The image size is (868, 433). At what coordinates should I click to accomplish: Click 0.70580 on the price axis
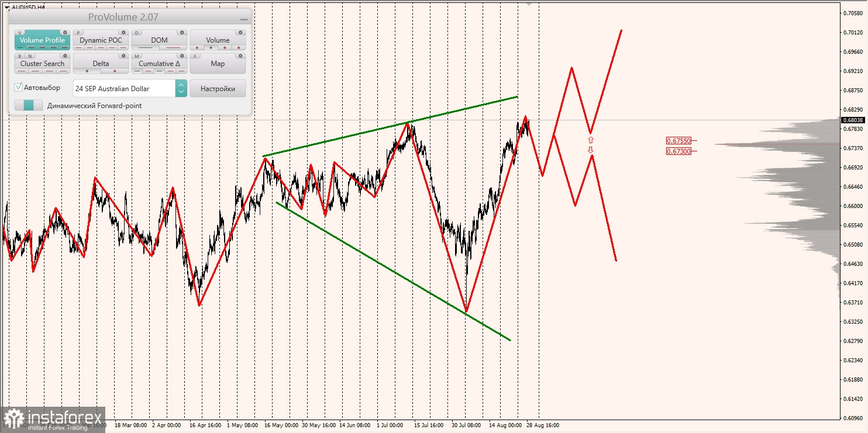coord(852,13)
